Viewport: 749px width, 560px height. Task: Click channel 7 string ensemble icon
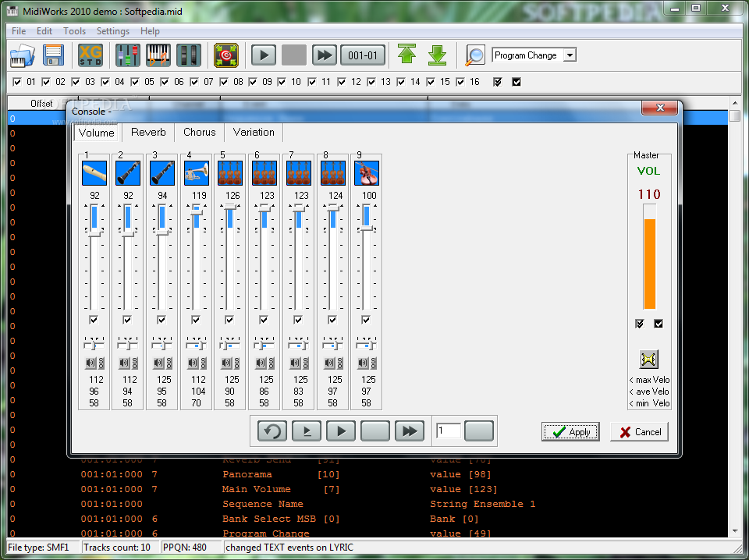click(x=299, y=173)
